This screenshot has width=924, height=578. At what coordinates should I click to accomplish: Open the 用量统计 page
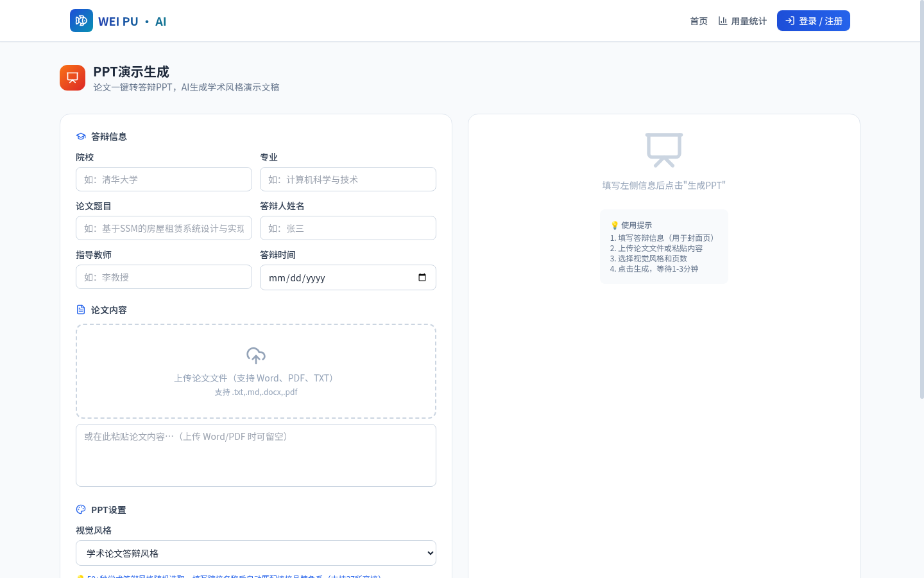742,21
